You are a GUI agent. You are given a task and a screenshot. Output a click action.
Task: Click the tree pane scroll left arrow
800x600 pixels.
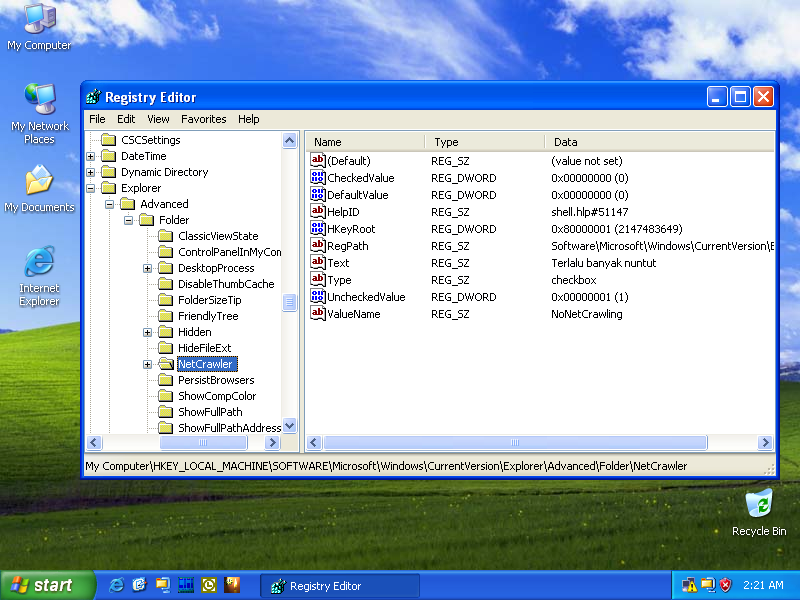(94, 442)
